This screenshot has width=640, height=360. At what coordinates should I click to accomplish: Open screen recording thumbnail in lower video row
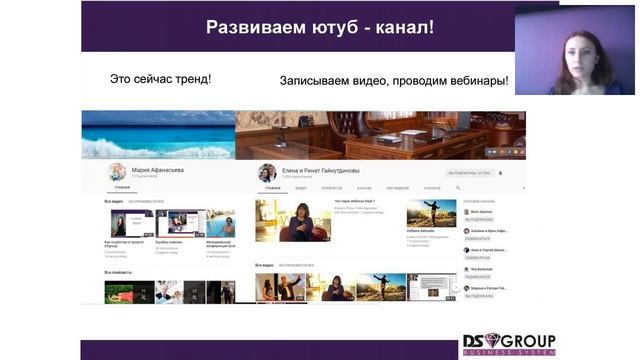(x=431, y=287)
